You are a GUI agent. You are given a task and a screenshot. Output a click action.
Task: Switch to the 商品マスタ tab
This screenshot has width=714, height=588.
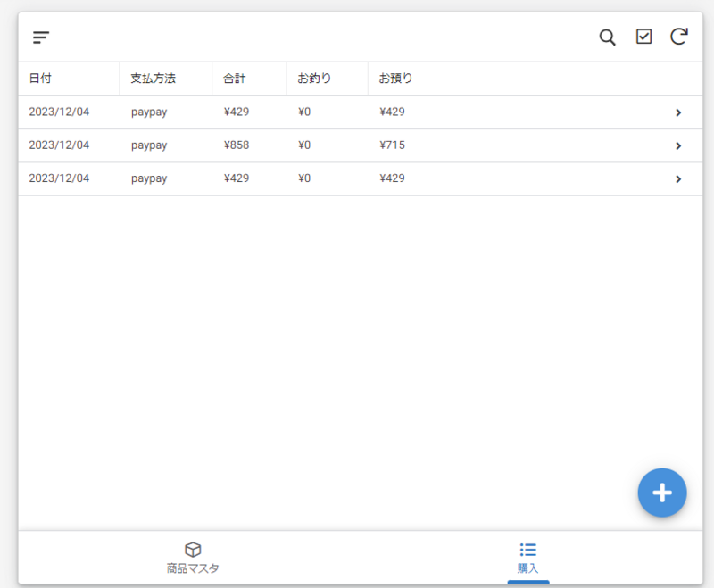(193, 558)
